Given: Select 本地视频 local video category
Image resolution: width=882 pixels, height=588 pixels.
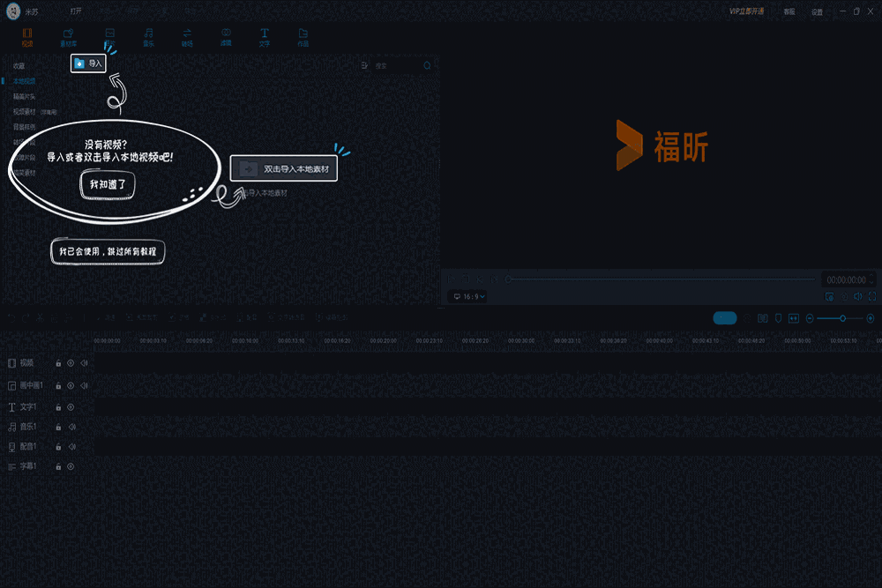Looking at the screenshot, I should coord(24,81).
